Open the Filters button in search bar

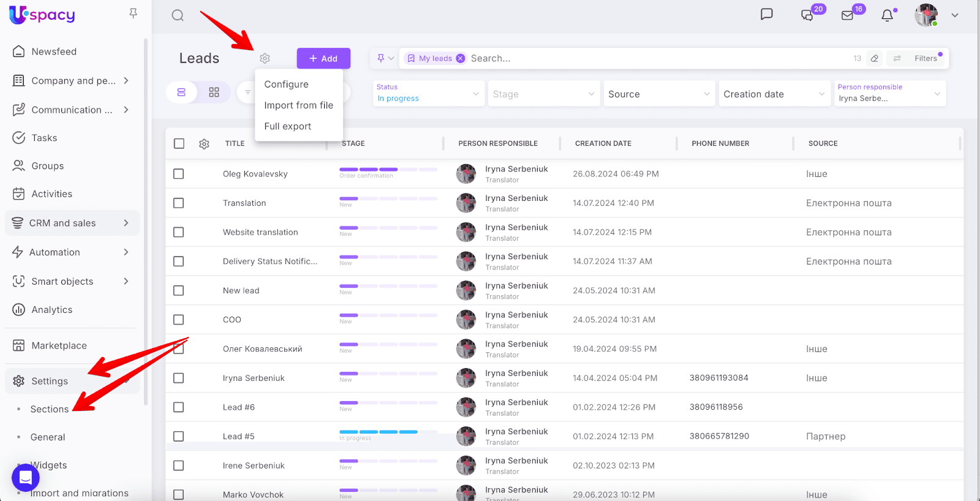[925, 58]
